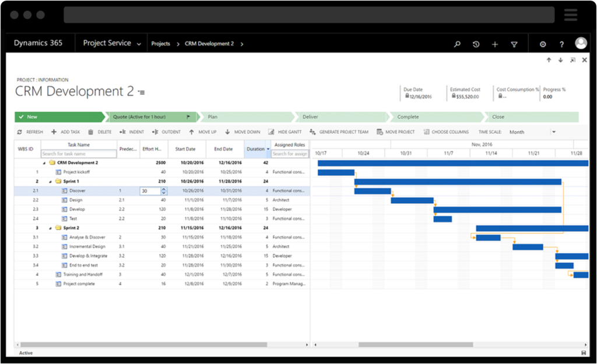Click Add Task in toolbar
Screen dimensions: 597x364
65,132
